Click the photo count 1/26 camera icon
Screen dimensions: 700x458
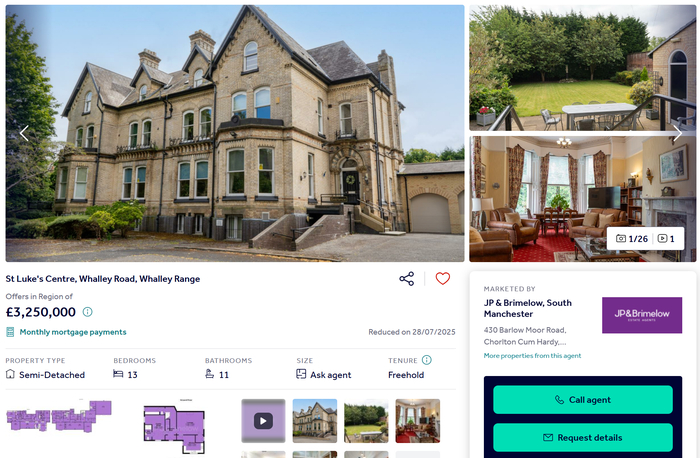click(621, 238)
